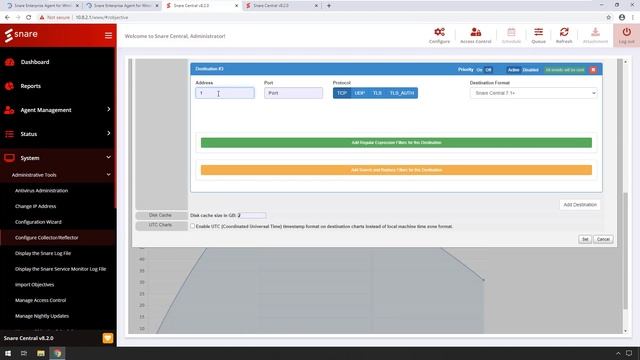Select Configure Collector/Reflector menu item
Image resolution: width=640 pixels, height=360 pixels.
[47, 238]
